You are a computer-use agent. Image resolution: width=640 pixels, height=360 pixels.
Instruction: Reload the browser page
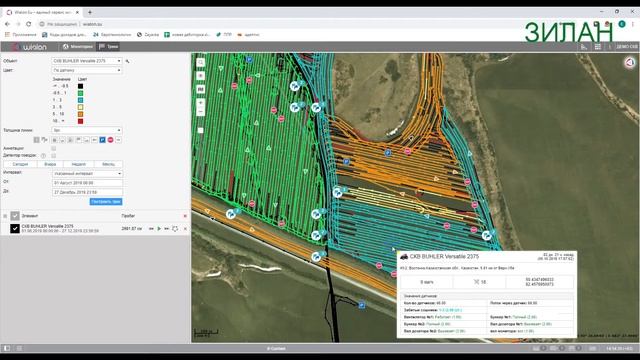tap(29, 24)
